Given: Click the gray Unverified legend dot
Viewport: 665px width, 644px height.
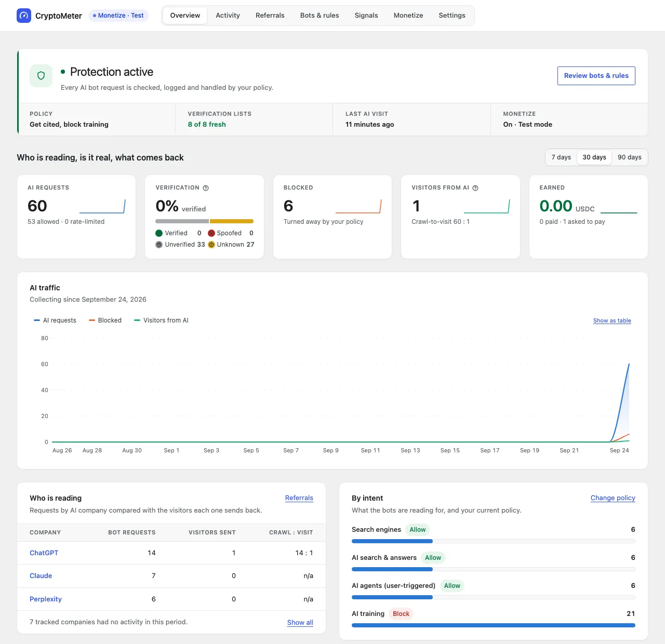Looking at the screenshot, I should click(x=159, y=245).
